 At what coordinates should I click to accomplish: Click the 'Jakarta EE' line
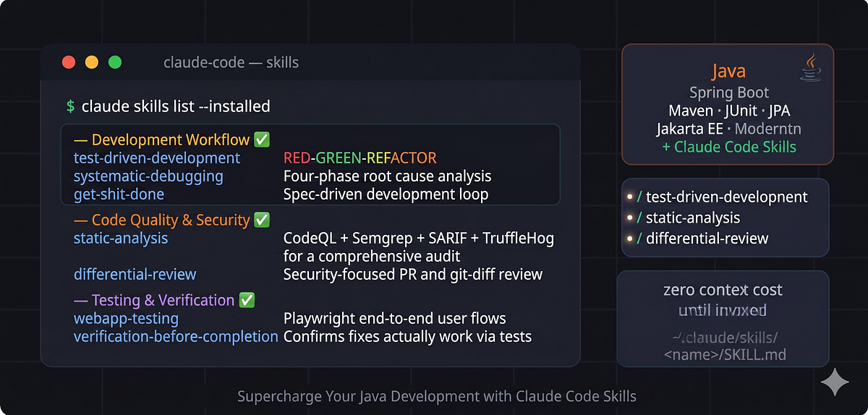click(728, 129)
